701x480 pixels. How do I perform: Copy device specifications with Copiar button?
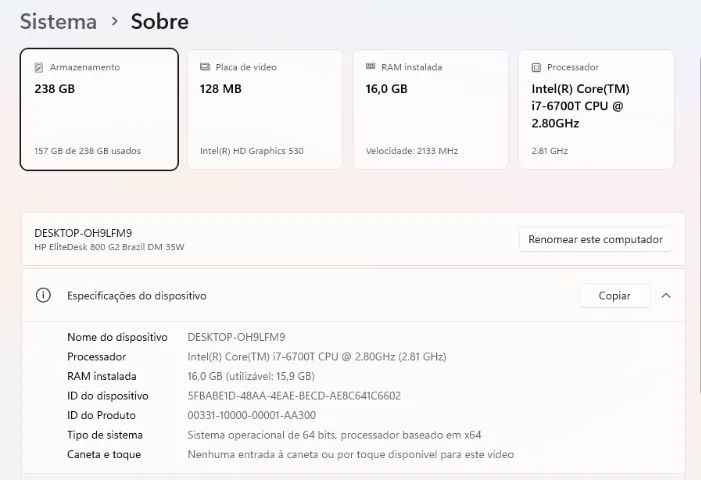pos(614,296)
